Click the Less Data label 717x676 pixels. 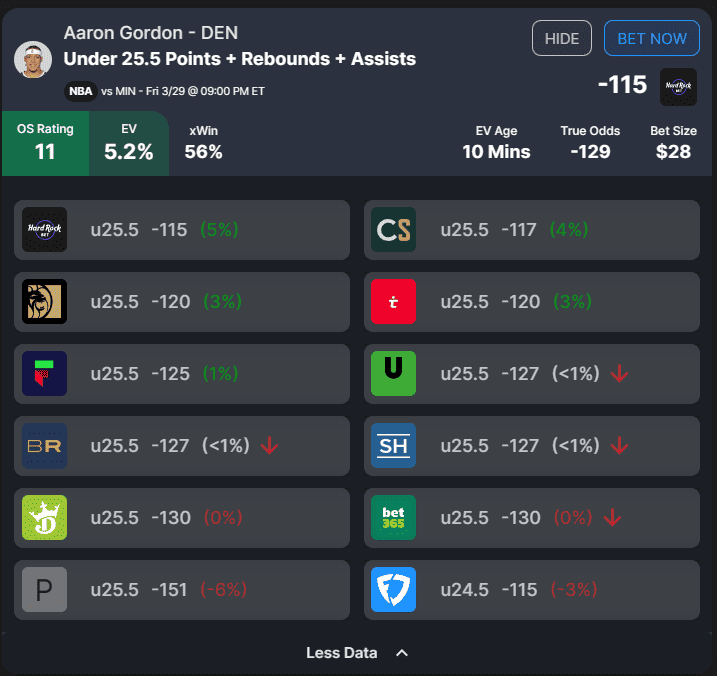click(342, 653)
